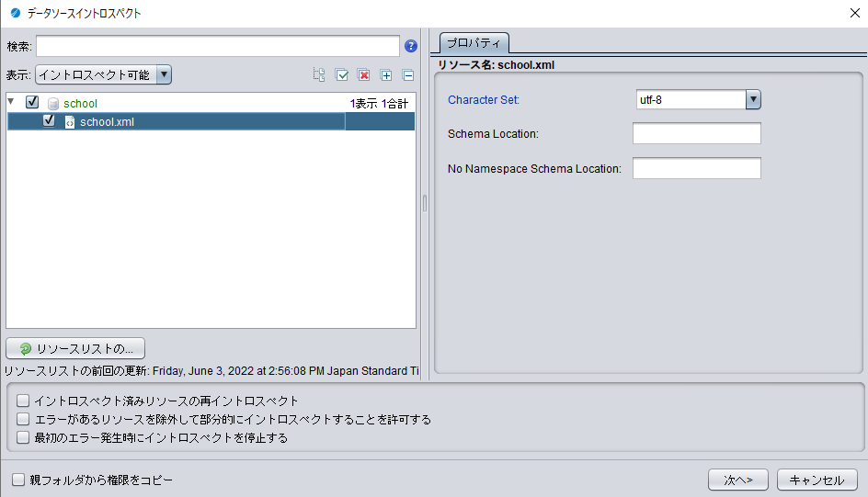Select the school tree item label
Screen dimensions: 868x497
80,104
